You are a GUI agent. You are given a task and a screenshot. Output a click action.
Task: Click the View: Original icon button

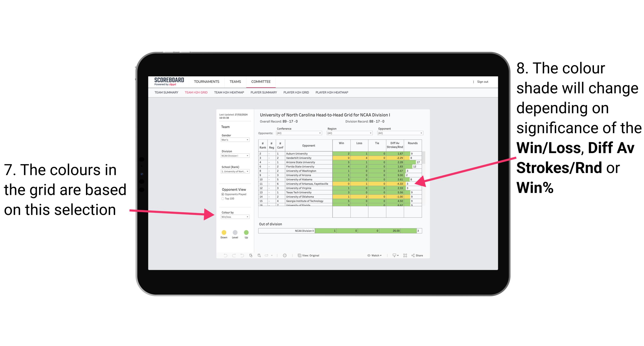coord(299,255)
